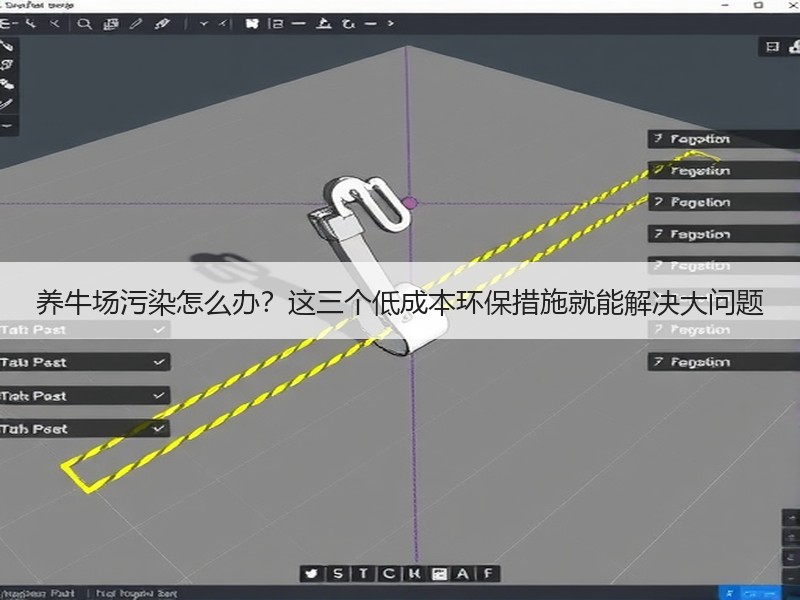The height and width of the screenshot is (600, 800).
Task: Click the blue button in bottom-right status bar
Action: coord(749,593)
